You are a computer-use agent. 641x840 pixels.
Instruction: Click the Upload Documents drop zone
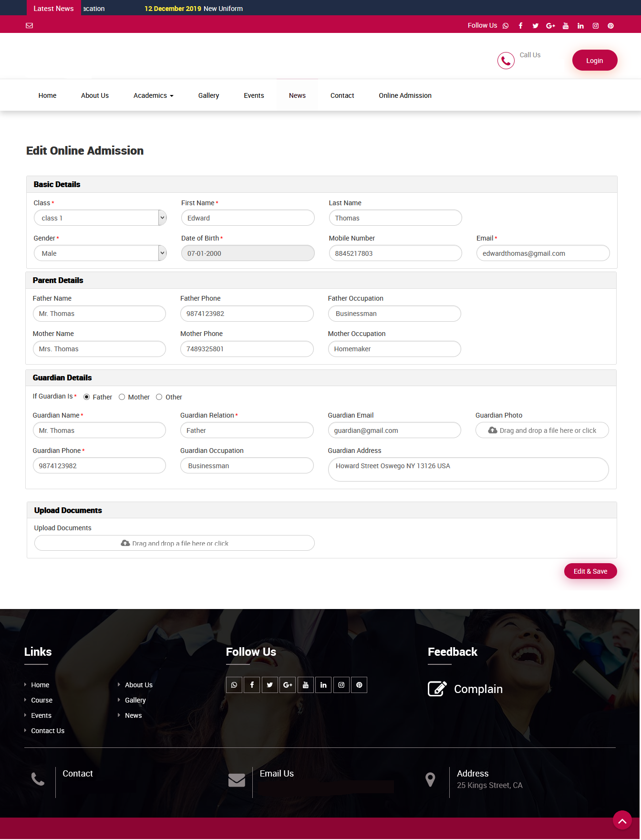(175, 543)
